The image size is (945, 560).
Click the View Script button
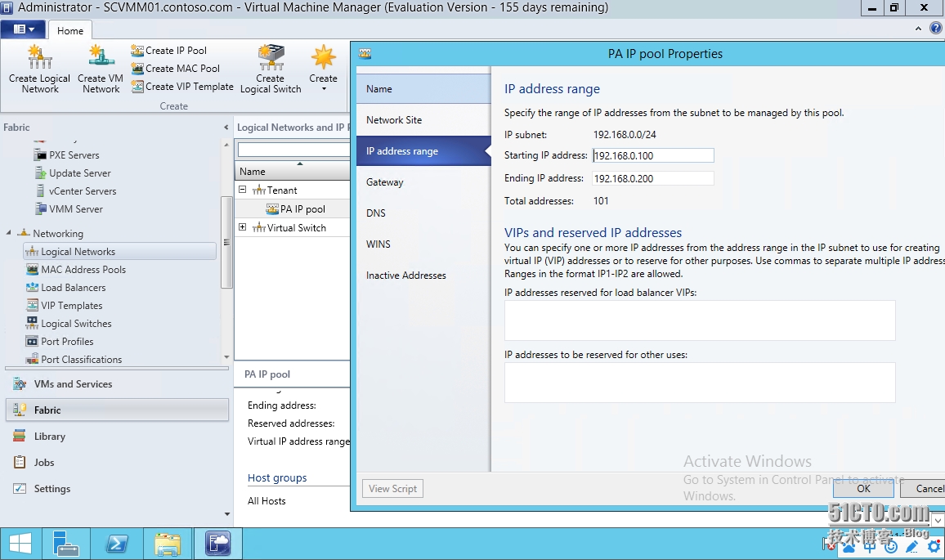pyautogui.click(x=393, y=489)
